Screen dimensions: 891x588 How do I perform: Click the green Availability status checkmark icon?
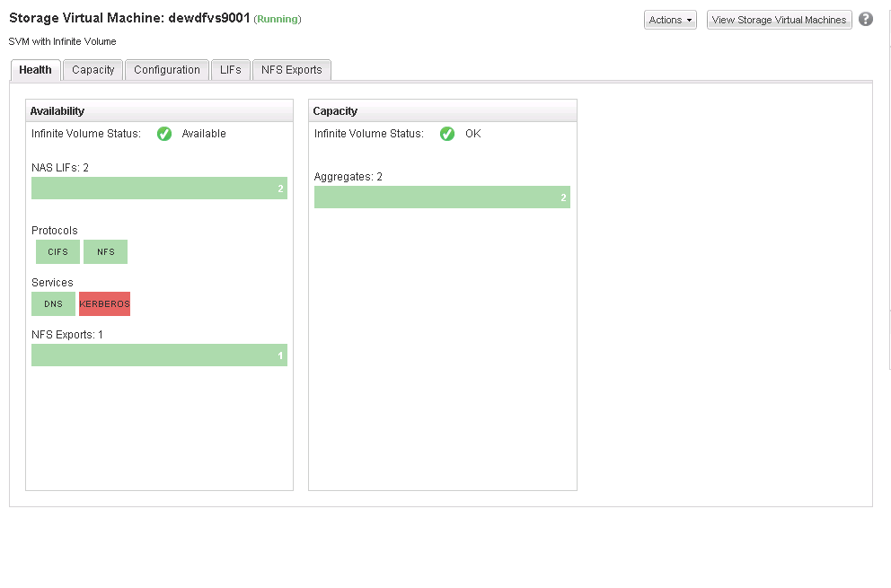point(164,134)
